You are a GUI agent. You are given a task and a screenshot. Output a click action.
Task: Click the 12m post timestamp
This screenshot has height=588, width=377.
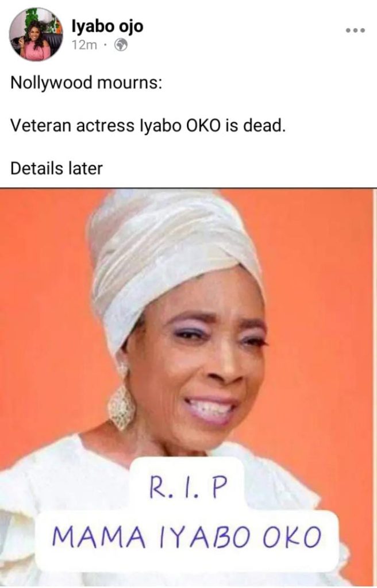(x=84, y=45)
